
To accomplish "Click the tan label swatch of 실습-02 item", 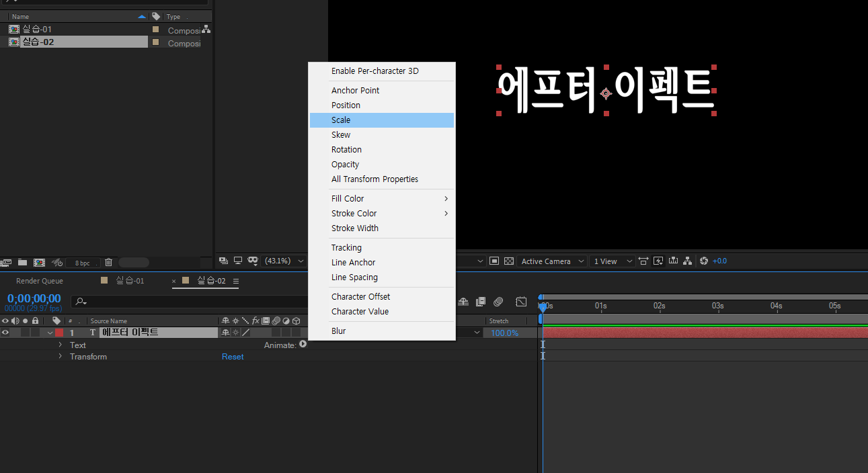I will 156,42.
